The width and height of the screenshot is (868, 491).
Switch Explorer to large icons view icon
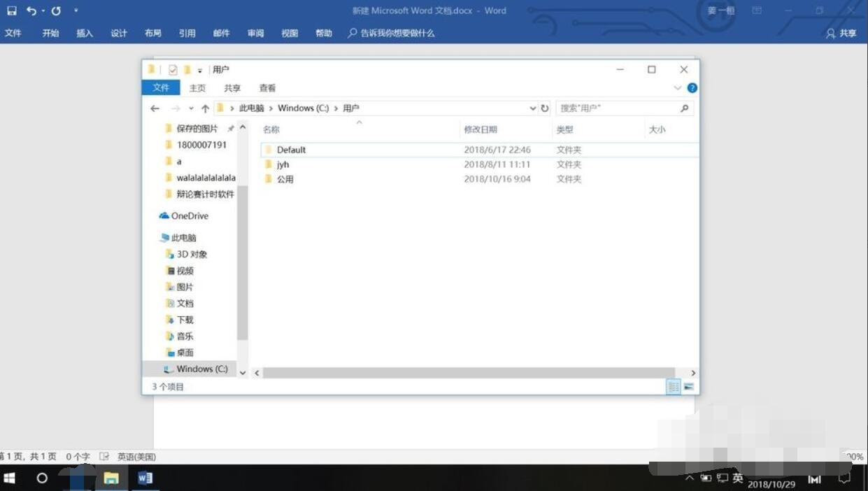pyautogui.click(x=689, y=387)
